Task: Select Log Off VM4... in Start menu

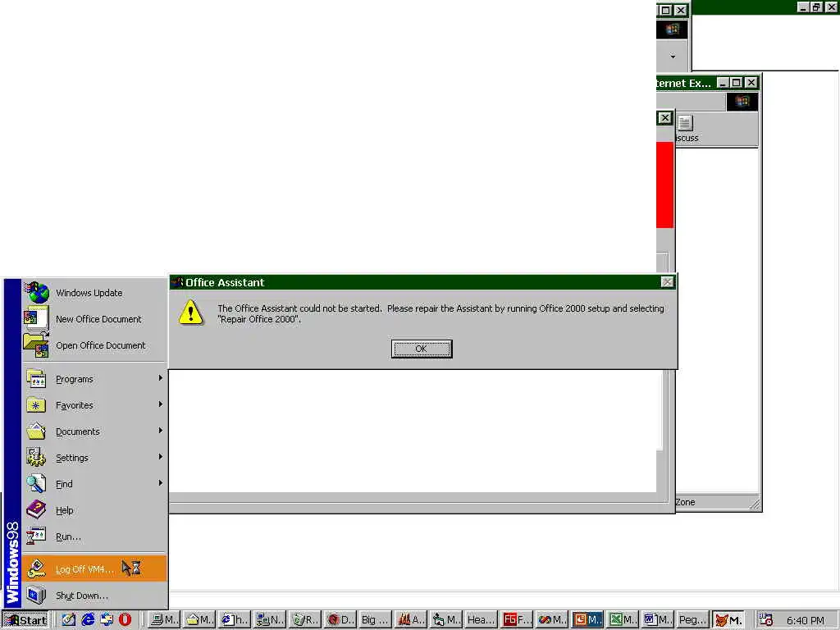Action: click(94, 569)
